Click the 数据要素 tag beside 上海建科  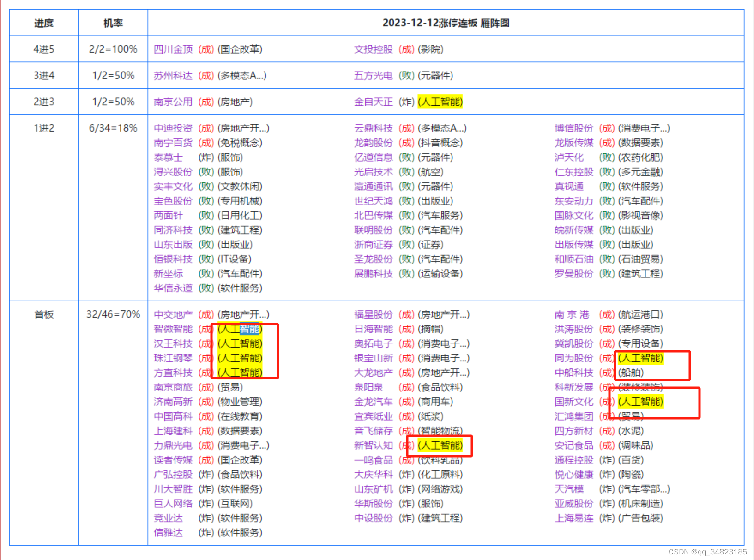coord(240,431)
